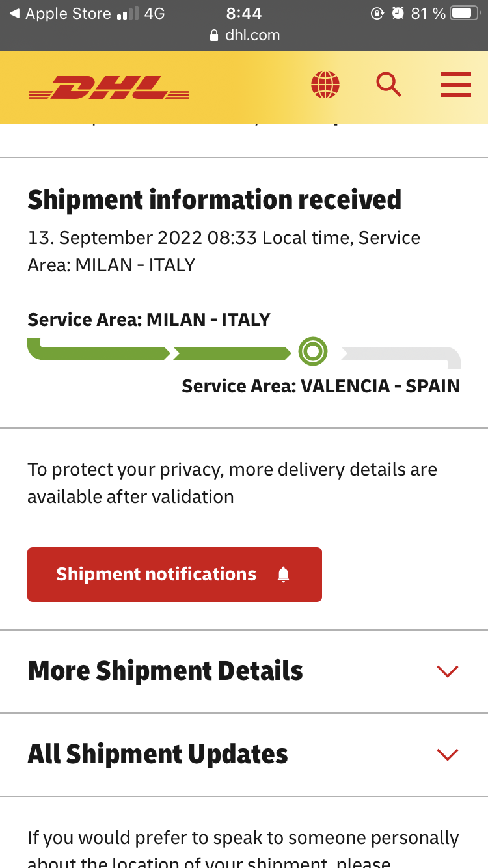Tap the first green progress bar segment

(x=98, y=350)
